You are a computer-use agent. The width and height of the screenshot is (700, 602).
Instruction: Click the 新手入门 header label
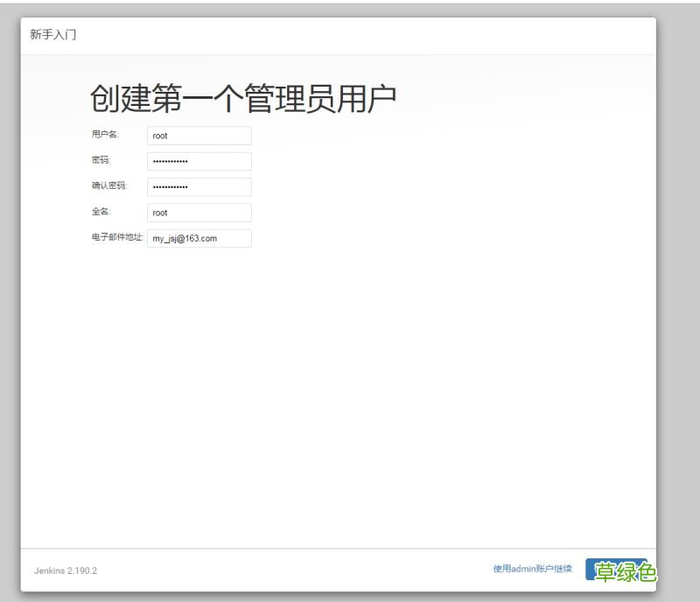pos(52,34)
